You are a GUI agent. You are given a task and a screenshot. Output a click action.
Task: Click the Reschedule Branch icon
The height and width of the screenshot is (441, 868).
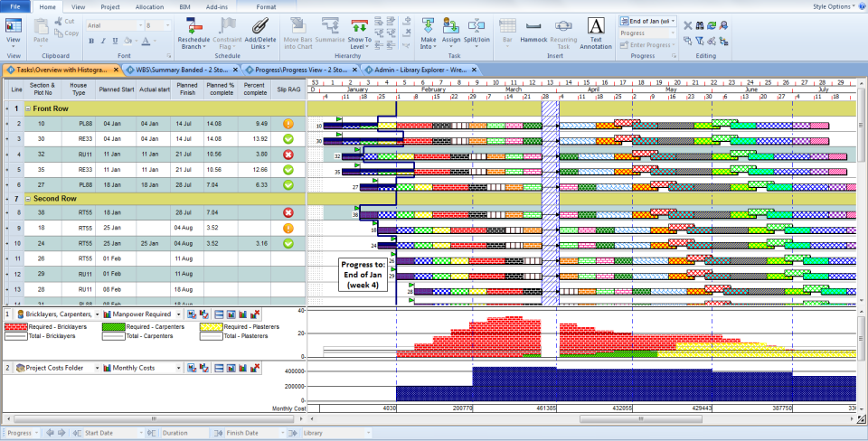(193, 27)
